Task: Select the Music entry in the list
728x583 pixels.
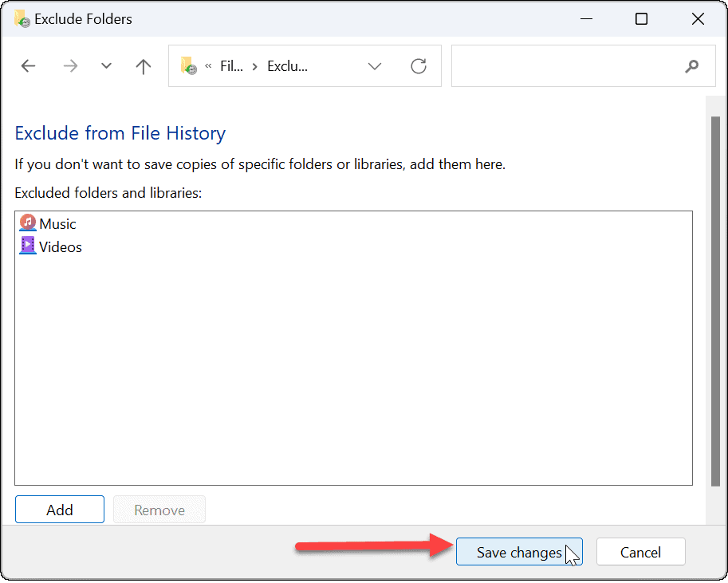Action: tap(57, 223)
